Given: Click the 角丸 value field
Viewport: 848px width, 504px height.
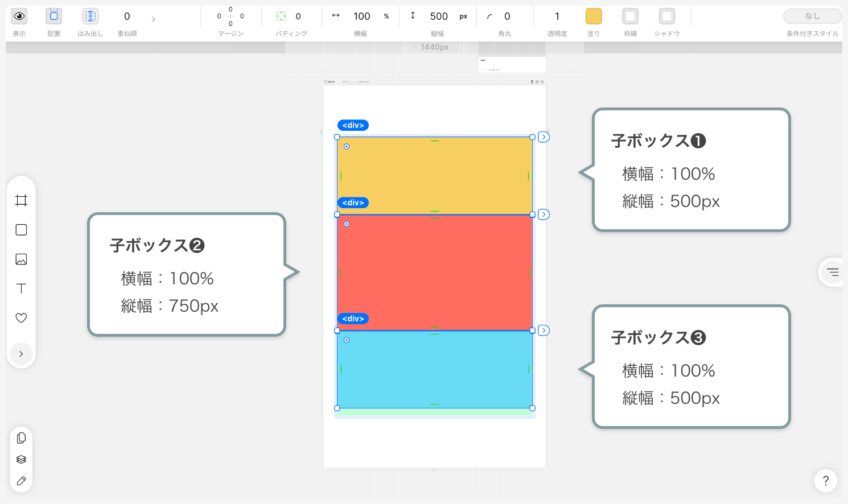Looking at the screenshot, I should click(x=507, y=16).
